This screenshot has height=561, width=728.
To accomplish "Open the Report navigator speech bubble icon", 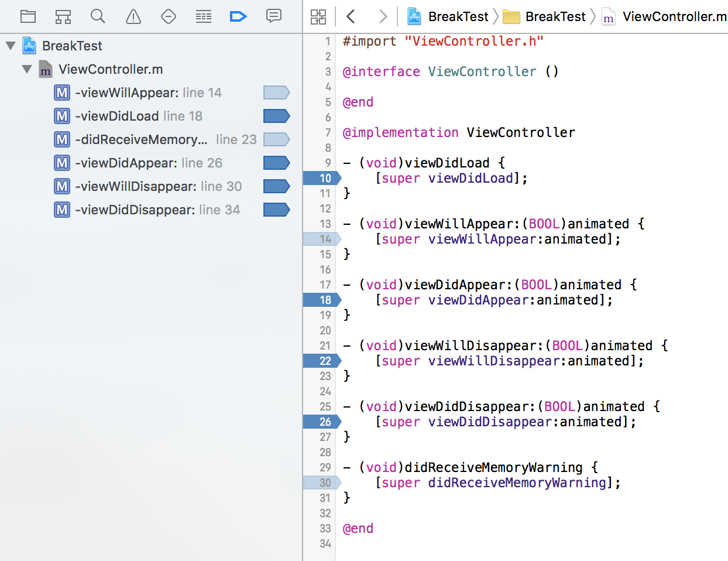I will (x=274, y=16).
